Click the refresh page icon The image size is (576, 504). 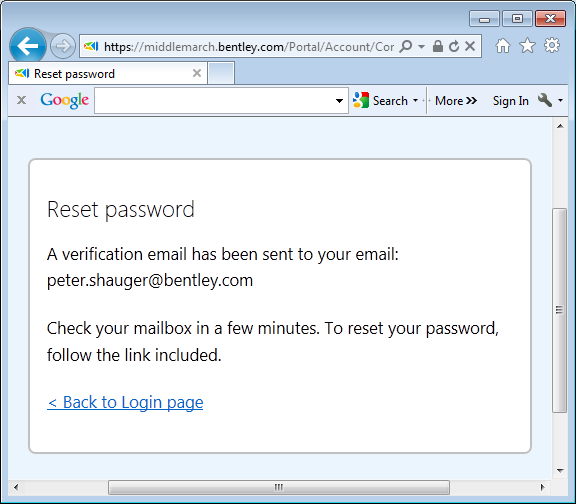click(x=454, y=47)
